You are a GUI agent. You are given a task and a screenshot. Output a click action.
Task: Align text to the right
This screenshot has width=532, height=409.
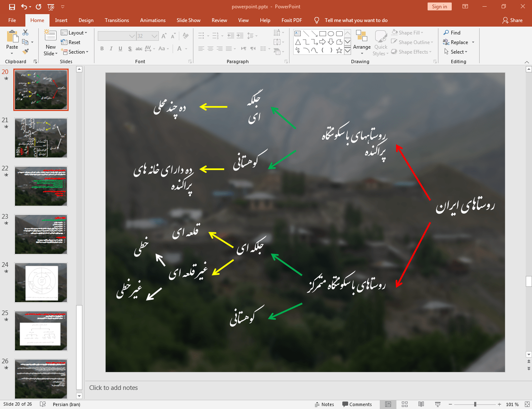(220, 49)
